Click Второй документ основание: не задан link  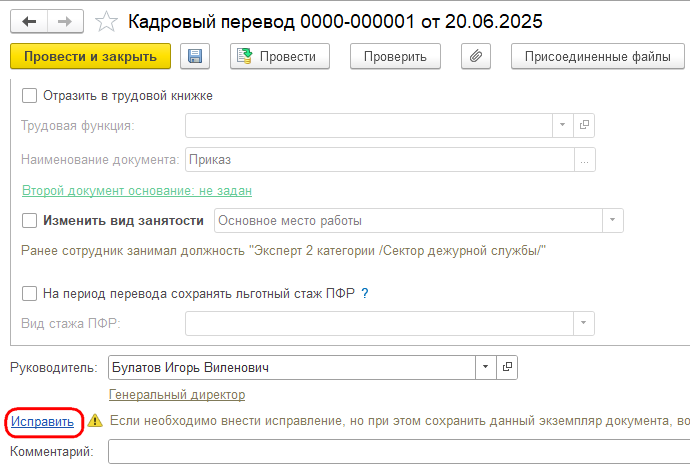137,190
